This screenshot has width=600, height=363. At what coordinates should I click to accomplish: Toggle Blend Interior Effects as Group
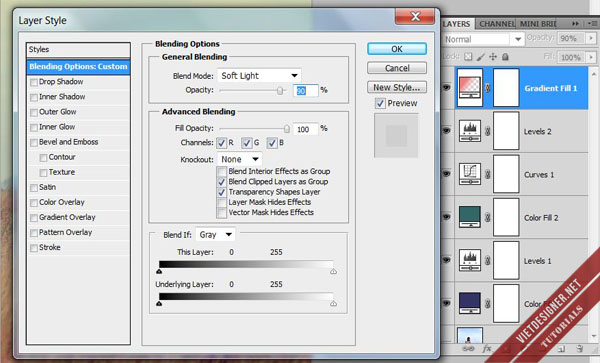[222, 171]
